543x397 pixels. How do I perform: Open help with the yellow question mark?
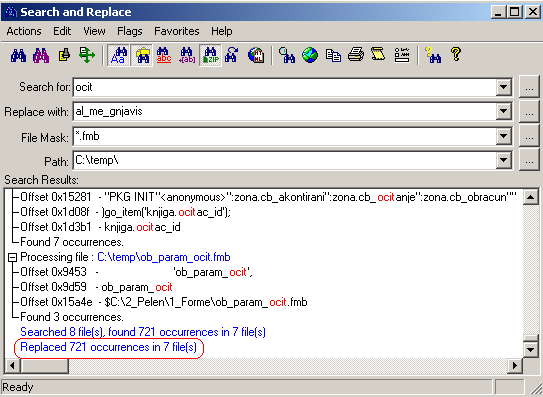(456, 54)
